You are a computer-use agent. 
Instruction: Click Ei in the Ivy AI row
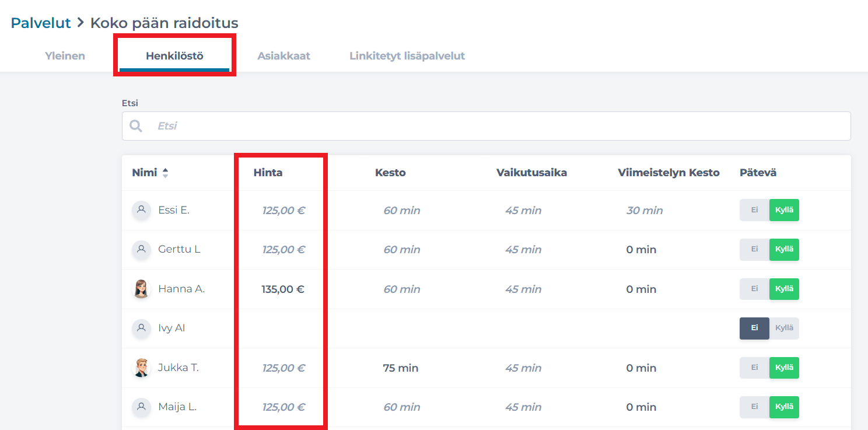point(754,328)
